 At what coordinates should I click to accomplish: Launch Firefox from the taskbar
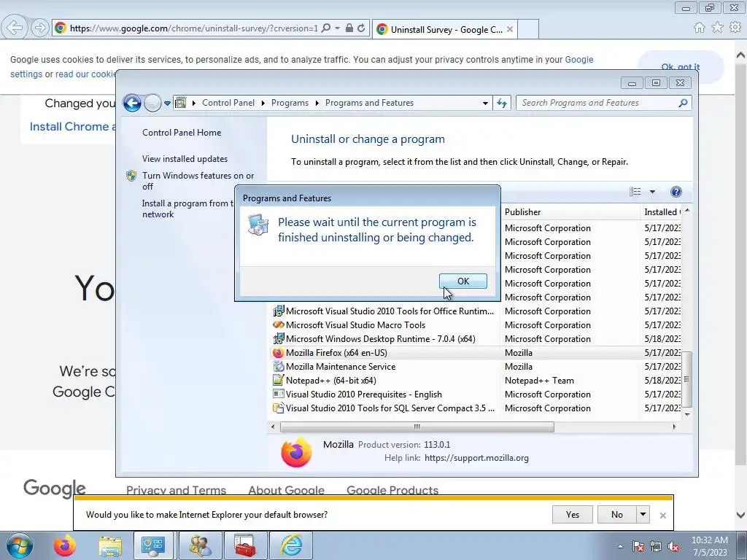coord(65,545)
